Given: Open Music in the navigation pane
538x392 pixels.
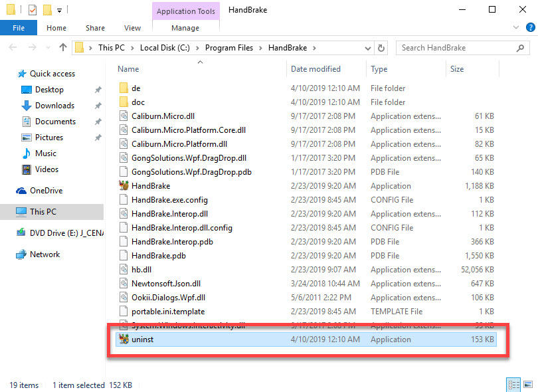Looking at the screenshot, I should click(x=46, y=153).
